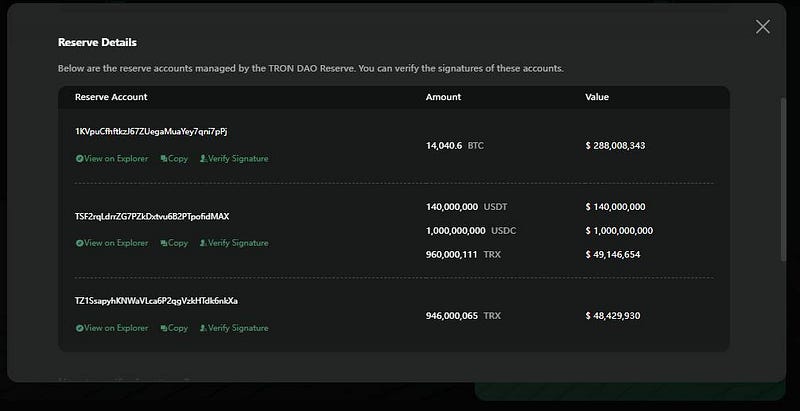Click the dialog's vertical scrollbar thumb
This screenshot has width=800, height=411.
coord(784,179)
